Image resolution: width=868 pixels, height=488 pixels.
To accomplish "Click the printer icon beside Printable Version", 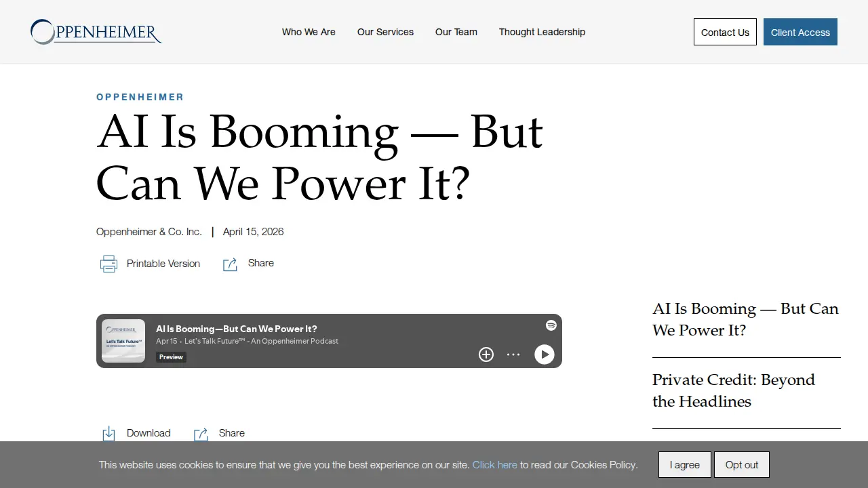I will click(108, 264).
